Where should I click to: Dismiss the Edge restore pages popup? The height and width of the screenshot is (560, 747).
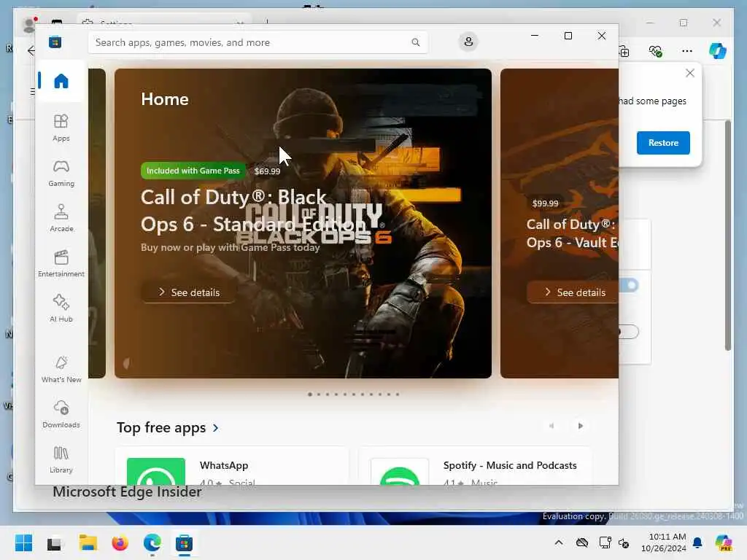690,73
